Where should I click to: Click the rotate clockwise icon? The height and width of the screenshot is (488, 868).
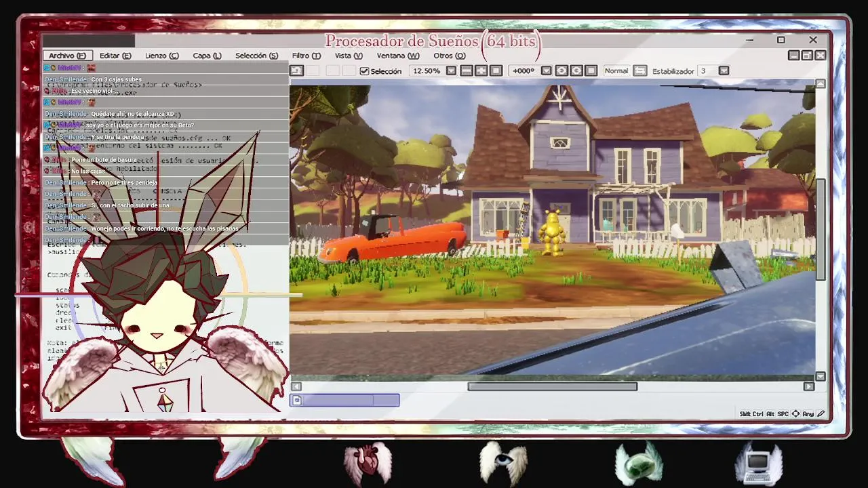576,70
